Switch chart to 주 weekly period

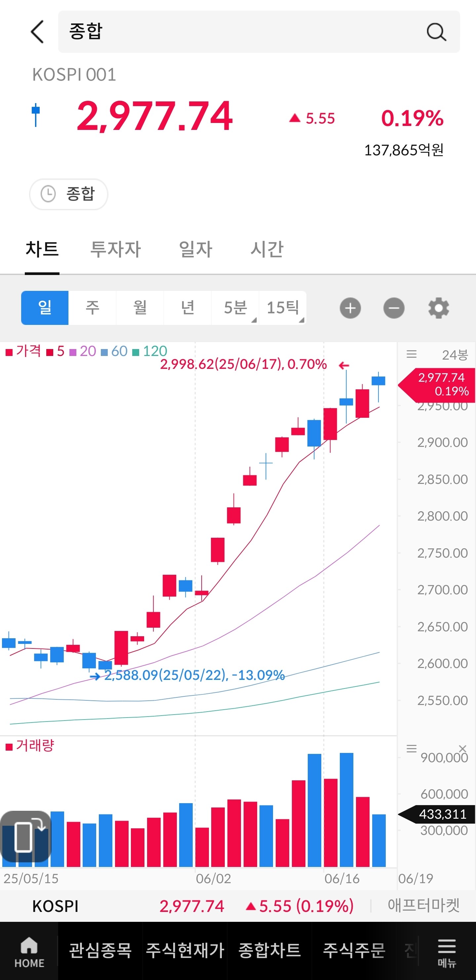tap(92, 308)
